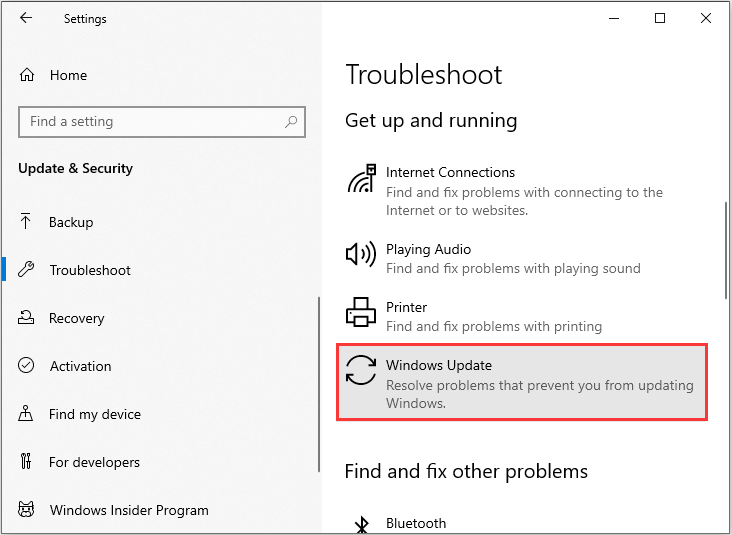Click the Printer troubleshooter icon
Viewport: 732px width, 535px height.
361,313
